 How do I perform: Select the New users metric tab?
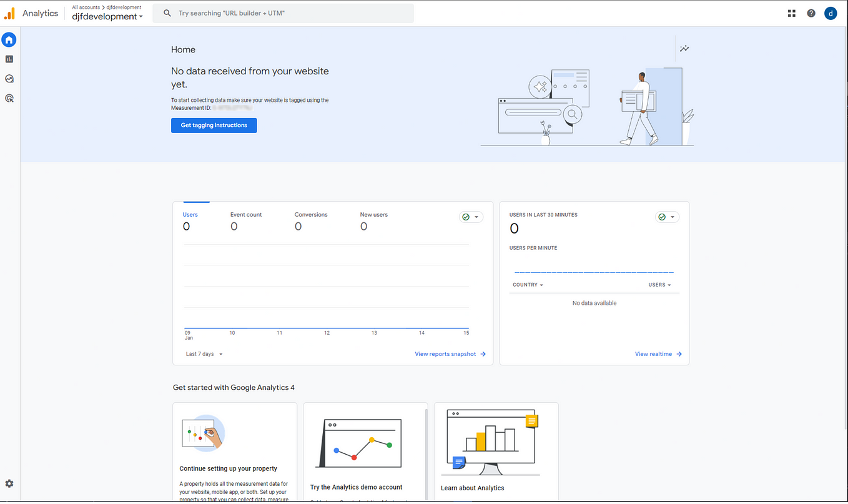point(374,221)
